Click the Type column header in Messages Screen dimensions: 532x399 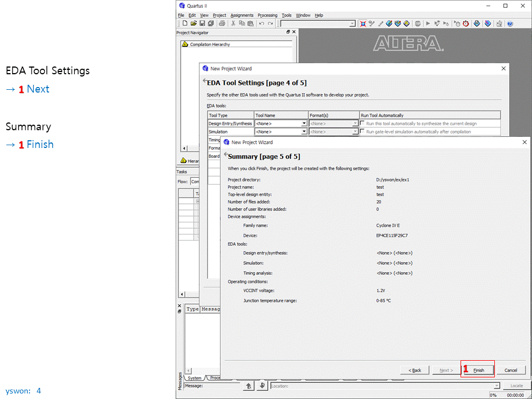pyautogui.click(x=193, y=309)
